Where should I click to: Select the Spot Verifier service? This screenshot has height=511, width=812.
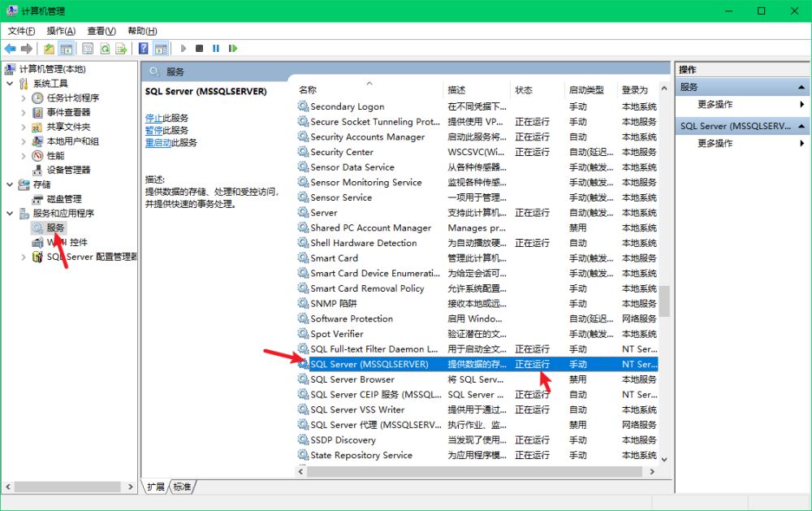point(477,334)
